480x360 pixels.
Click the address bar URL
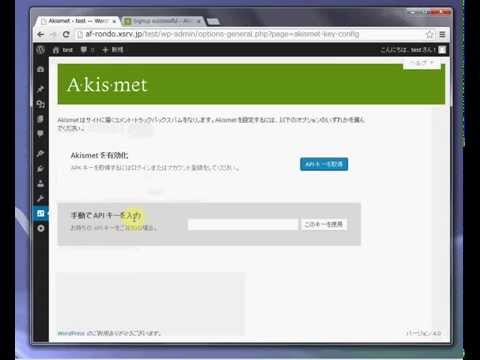(222, 34)
